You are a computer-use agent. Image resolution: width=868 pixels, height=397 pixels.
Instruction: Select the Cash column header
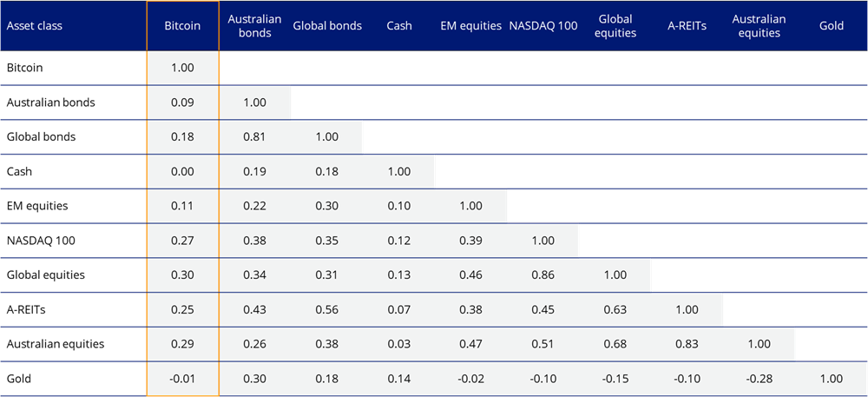[399, 26]
